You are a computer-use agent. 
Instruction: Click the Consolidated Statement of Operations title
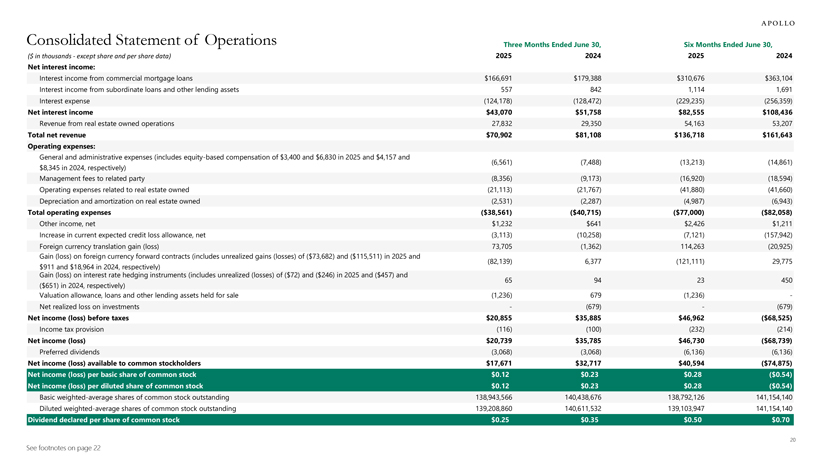(145, 39)
